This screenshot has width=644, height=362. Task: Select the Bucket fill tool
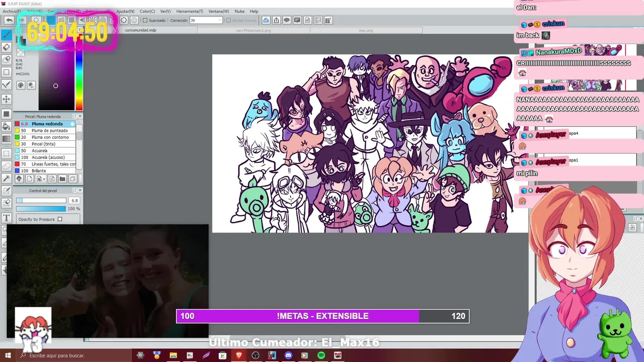(7, 126)
